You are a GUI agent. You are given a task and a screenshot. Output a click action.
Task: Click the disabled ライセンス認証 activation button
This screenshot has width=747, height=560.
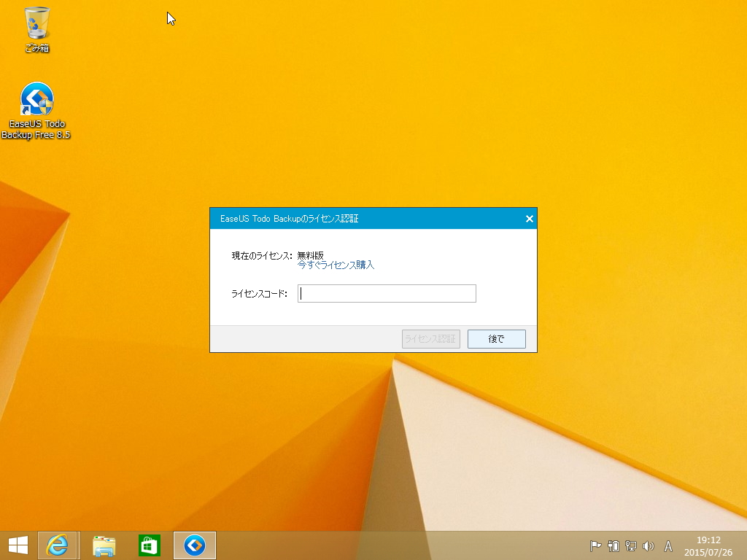click(430, 338)
